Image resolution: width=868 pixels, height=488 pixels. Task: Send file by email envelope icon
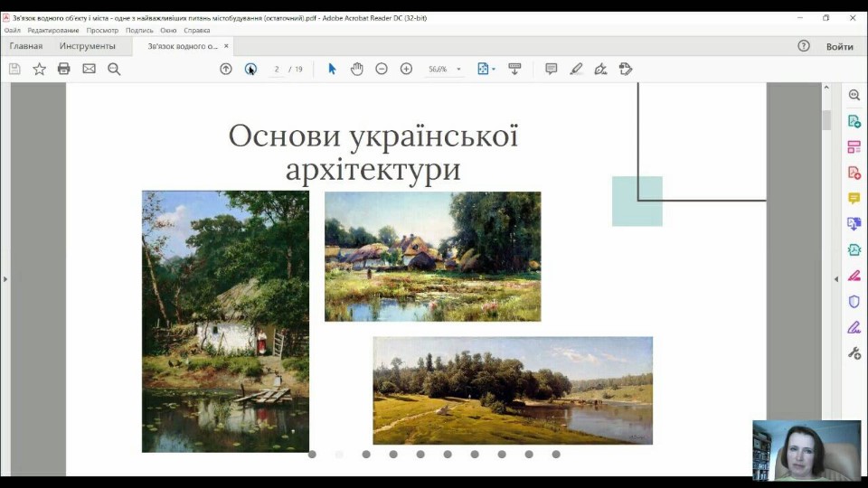pyautogui.click(x=90, y=69)
